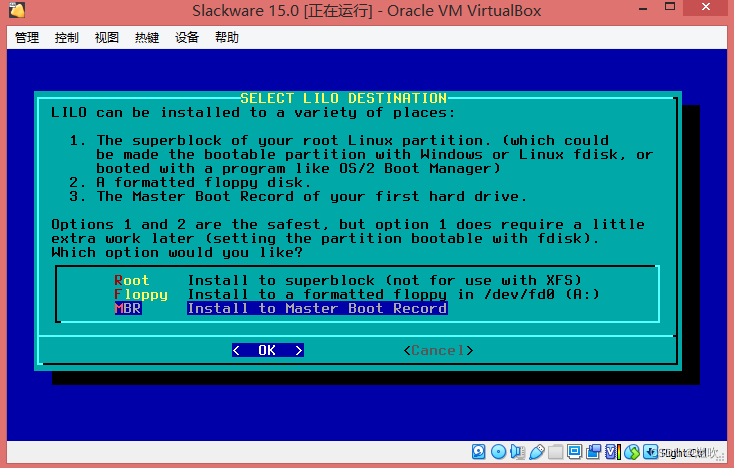Screen dimensions: 734x468
Task: Click the OK button in LILO dialog
Action: coord(268,350)
